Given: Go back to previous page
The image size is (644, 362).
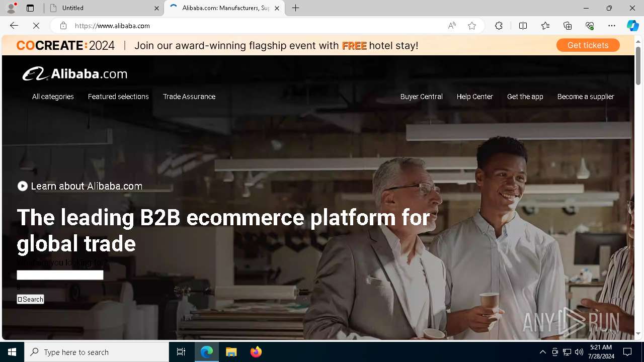Looking at the screenshot, I should point(14,26).
